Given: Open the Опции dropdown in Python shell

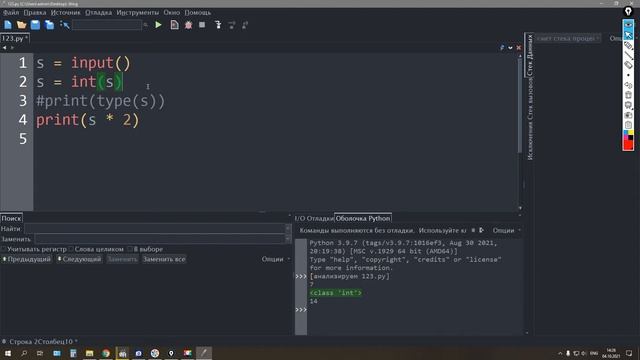Looking at the screenshot, I should 506,231.
